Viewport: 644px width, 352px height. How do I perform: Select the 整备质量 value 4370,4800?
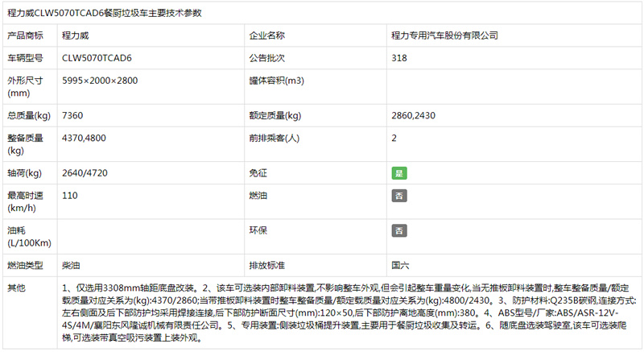pyautogui.click(x=84, y=139)
